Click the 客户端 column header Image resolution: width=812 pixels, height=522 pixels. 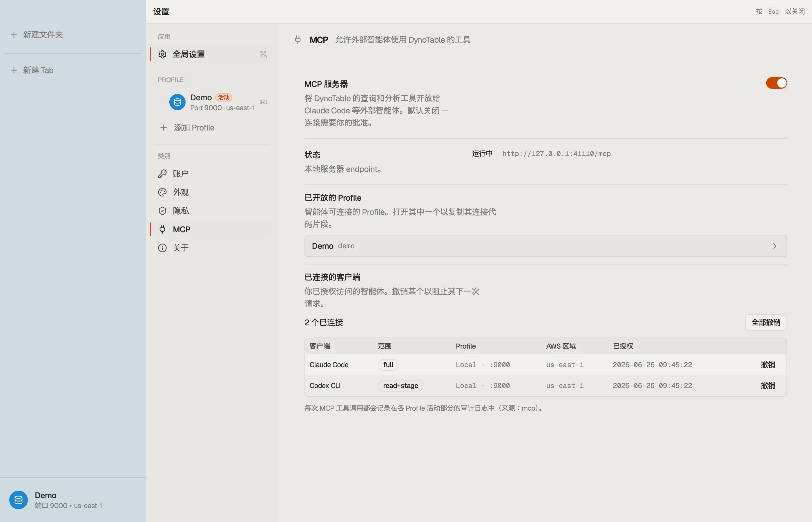pos(320,346)
